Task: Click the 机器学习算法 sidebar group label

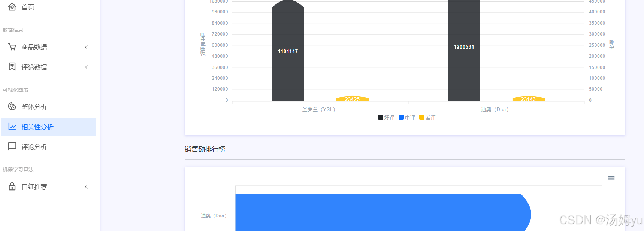Action: coord(18,170)
